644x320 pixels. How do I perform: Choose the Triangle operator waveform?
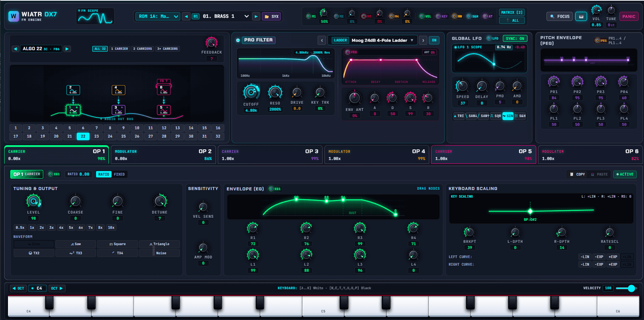pos(159,244)
